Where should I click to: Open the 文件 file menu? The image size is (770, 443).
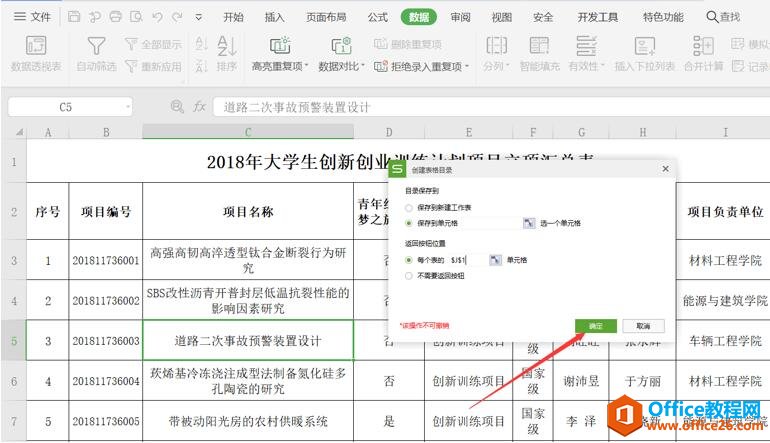[x=32, y=17]
